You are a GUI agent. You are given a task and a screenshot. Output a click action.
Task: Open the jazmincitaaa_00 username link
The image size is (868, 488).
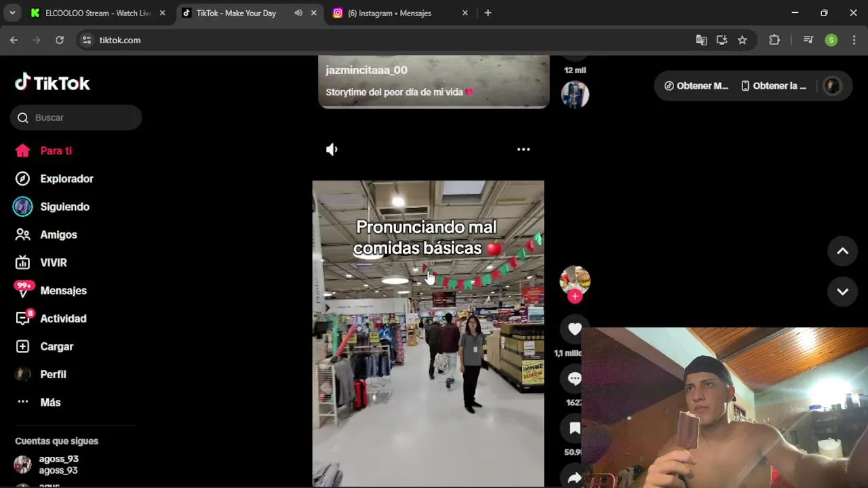pos(366,70)
